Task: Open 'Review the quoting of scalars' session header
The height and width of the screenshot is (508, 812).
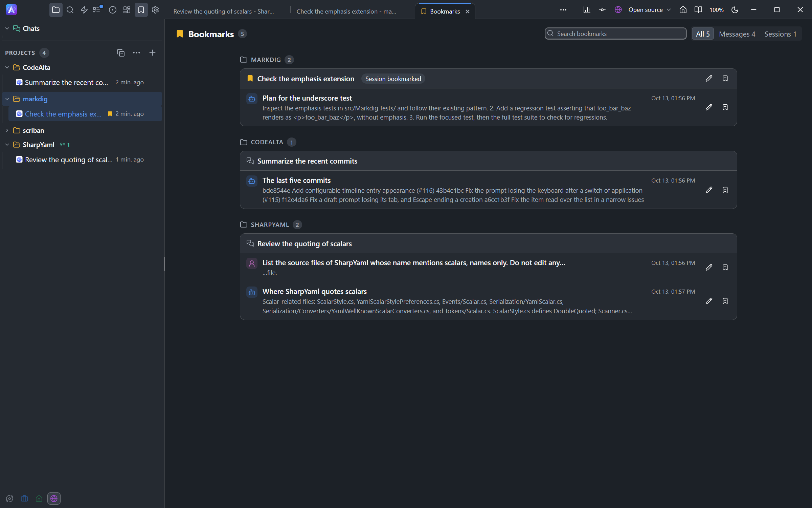Action: tap(488, 244)
